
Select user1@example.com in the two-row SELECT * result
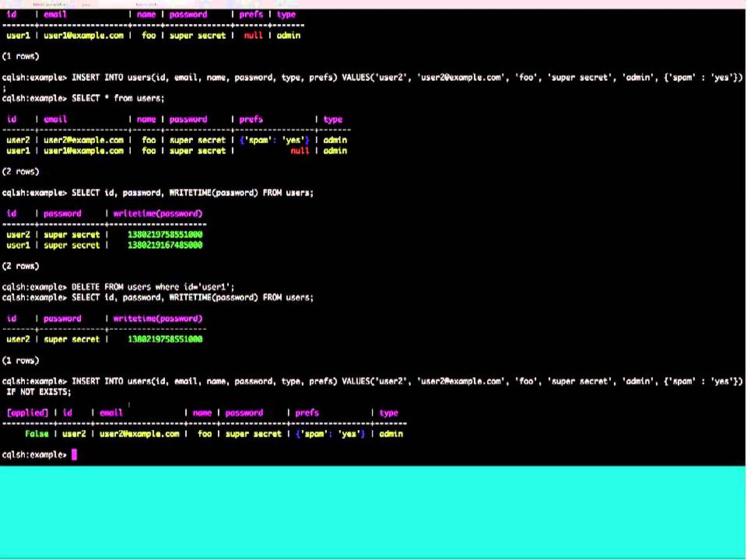pyautogui.click(x=83, y=151)
